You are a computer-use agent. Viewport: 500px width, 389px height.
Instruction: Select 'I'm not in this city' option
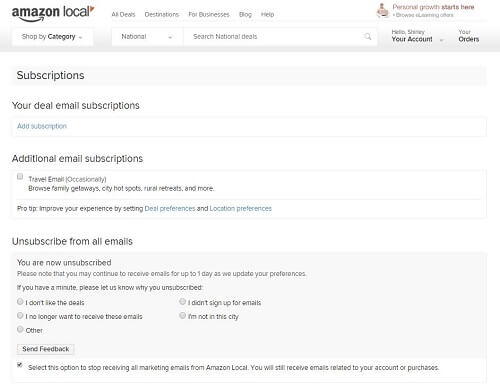click(182, 315)
